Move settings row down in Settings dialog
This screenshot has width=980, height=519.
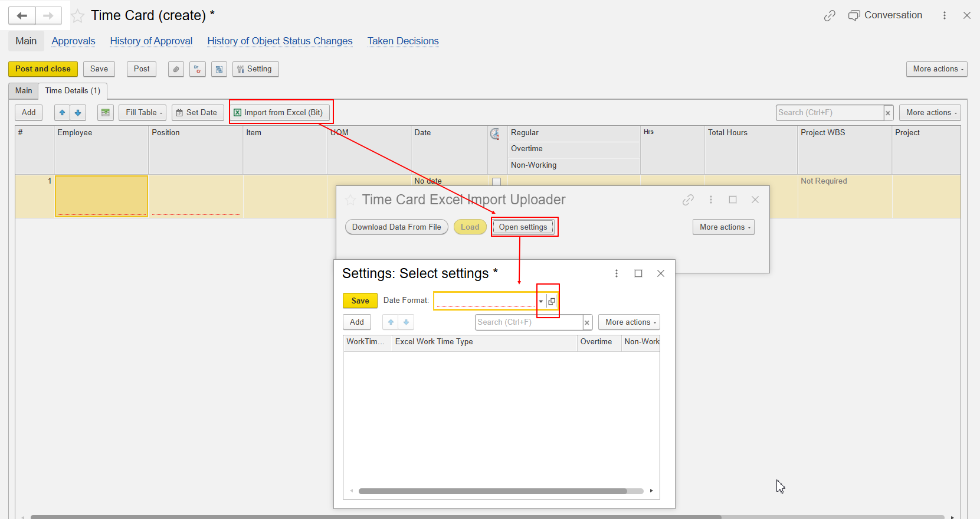coord(406,322)
